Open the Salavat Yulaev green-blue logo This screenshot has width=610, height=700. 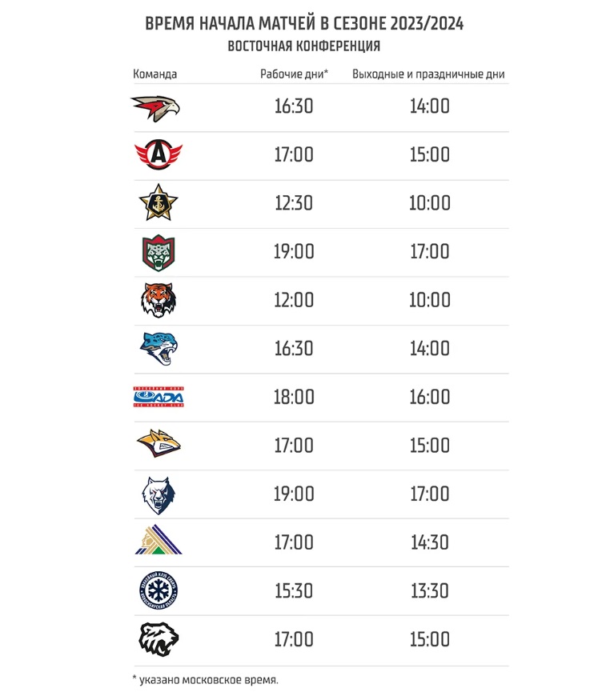click(158, 542)
